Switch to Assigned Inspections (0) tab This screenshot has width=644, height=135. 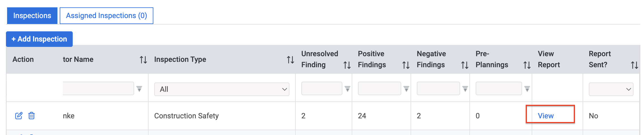point(106,16)
